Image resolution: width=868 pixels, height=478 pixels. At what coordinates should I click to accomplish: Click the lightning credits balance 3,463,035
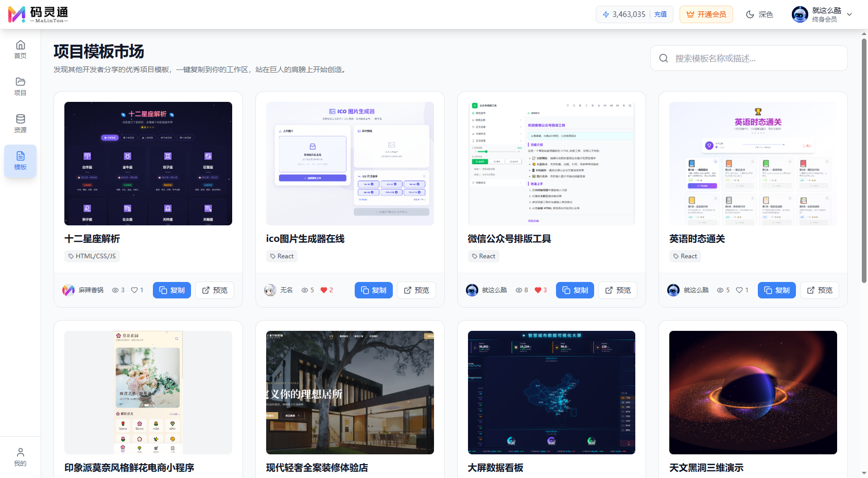[624, 14]
